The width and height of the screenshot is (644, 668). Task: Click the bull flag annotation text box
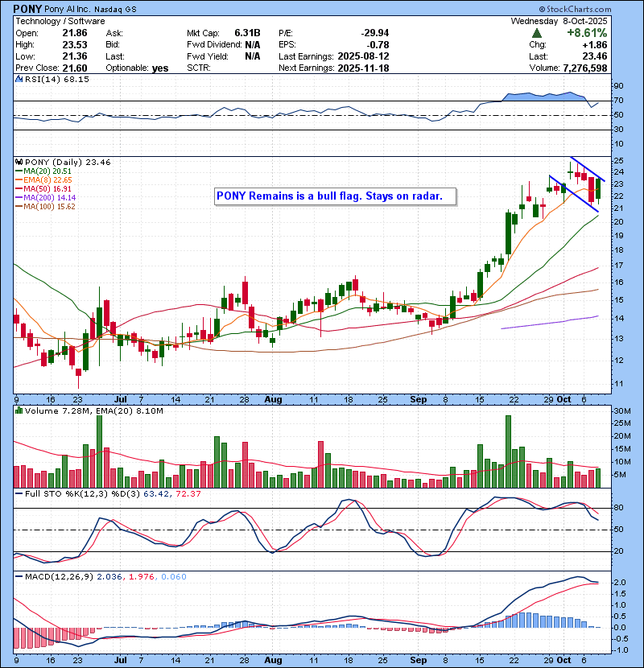tap(335, 196)
